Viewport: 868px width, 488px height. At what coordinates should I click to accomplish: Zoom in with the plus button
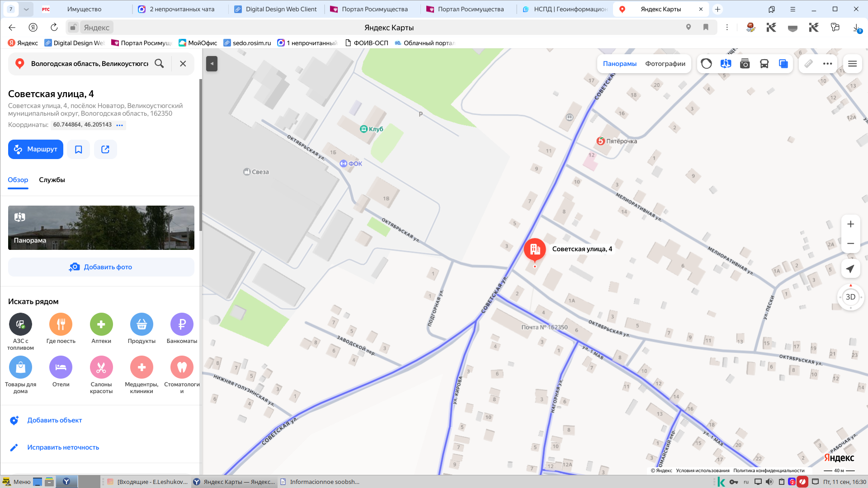[850, 224]
